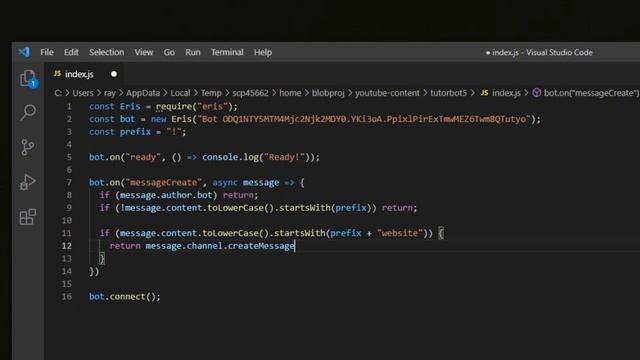640x360 pixels.
Task: Click the async keyword on line 7
Action: pos(224,182)
